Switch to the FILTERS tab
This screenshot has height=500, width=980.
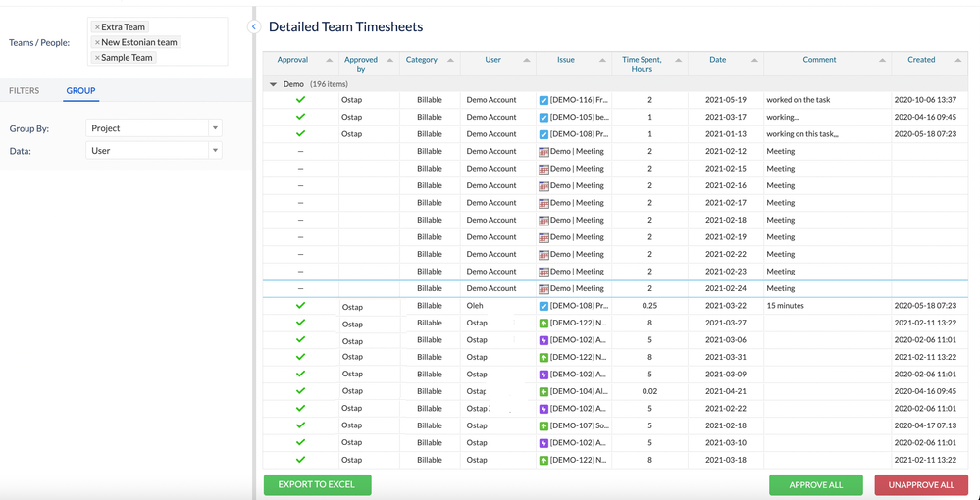click(24, 90)
